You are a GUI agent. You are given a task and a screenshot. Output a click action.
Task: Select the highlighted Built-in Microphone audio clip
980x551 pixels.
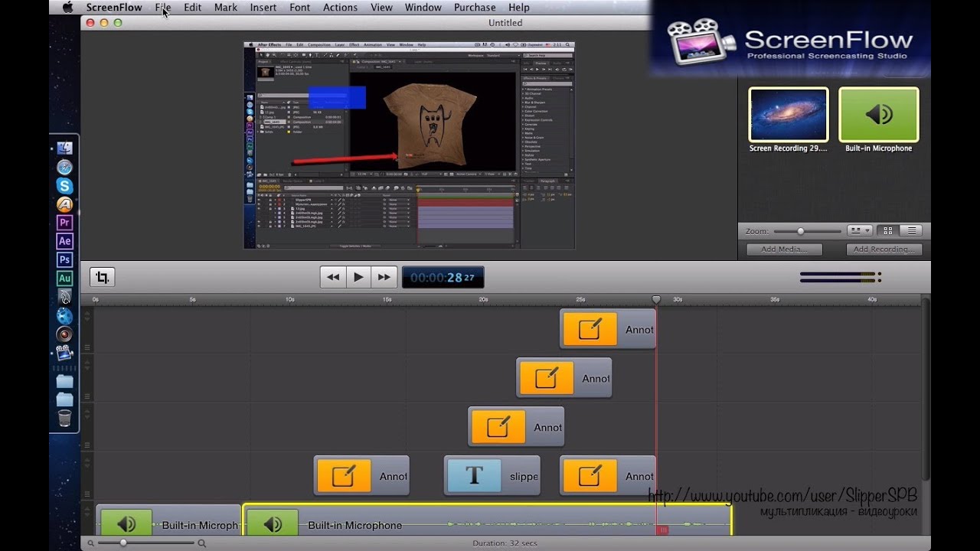click(x=487, y=520)
